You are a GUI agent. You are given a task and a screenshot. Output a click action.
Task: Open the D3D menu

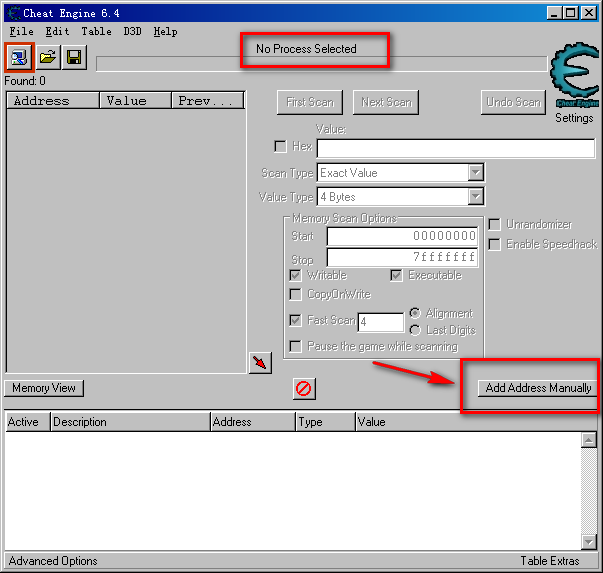pos(133,32)
